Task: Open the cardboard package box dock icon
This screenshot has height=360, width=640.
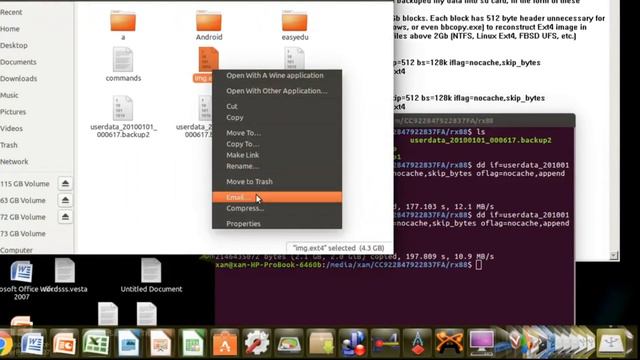Action: [321, 344]
